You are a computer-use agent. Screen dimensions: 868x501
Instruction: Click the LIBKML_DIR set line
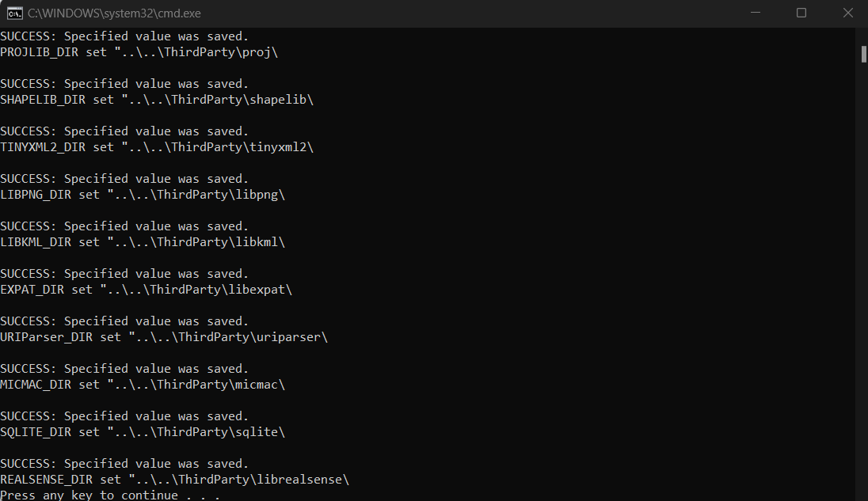[143, 242]
